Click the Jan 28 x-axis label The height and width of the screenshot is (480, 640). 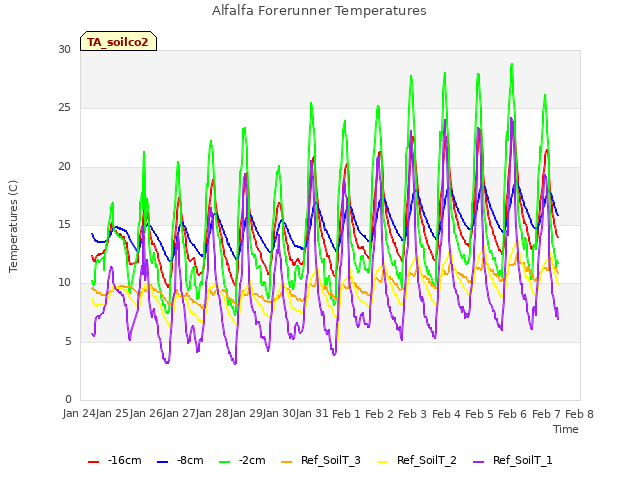coord(213,413)
